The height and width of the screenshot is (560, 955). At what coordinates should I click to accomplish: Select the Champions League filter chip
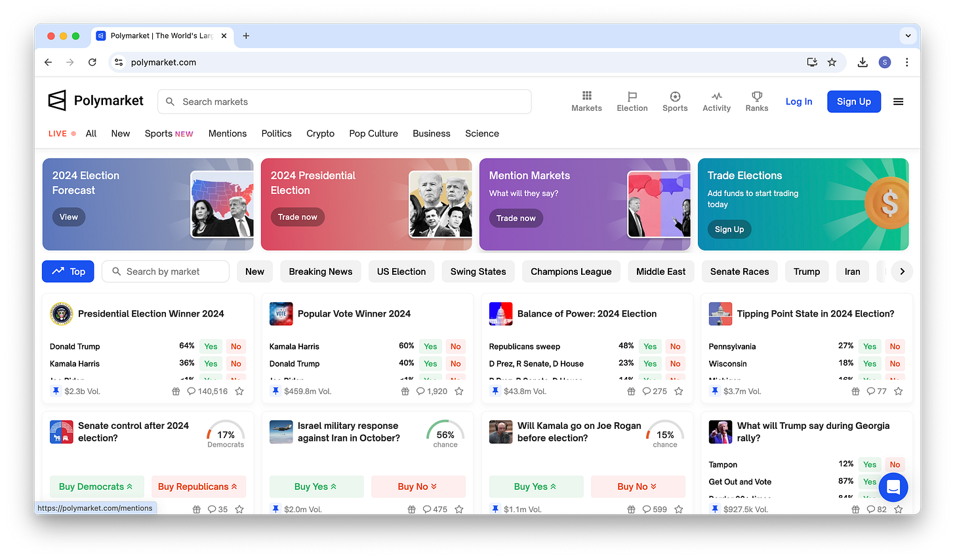tap(571, 271)
